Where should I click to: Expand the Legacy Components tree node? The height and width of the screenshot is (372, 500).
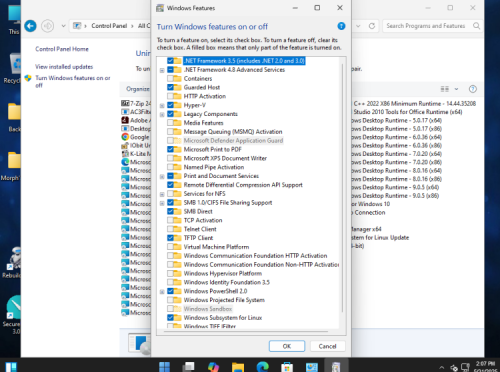(162, 115)
